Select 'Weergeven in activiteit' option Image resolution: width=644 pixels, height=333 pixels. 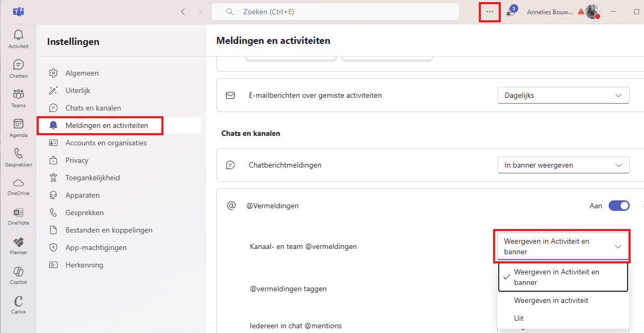coord(551,300)
